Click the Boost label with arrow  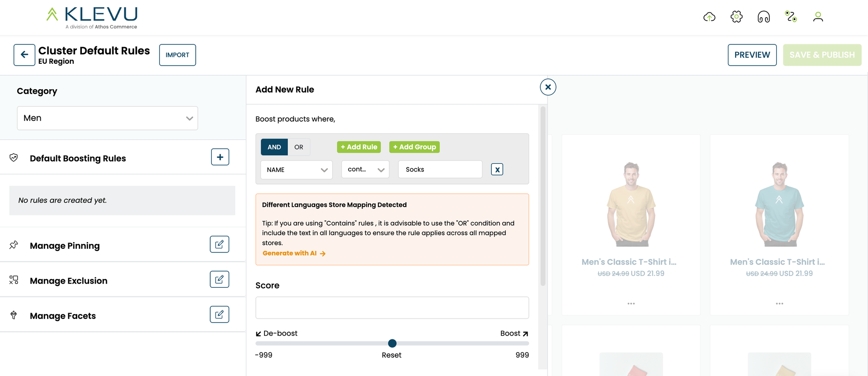click(514, 333)
